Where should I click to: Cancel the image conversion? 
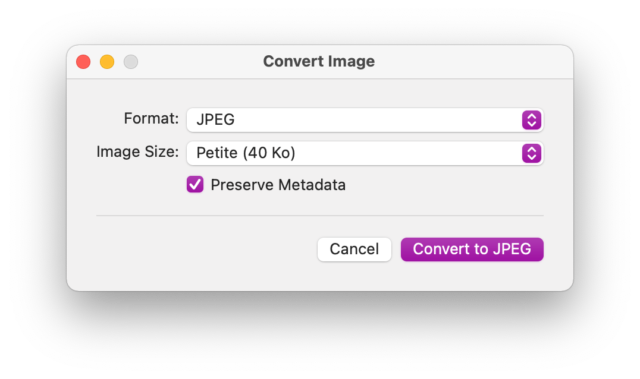(354, 249)
